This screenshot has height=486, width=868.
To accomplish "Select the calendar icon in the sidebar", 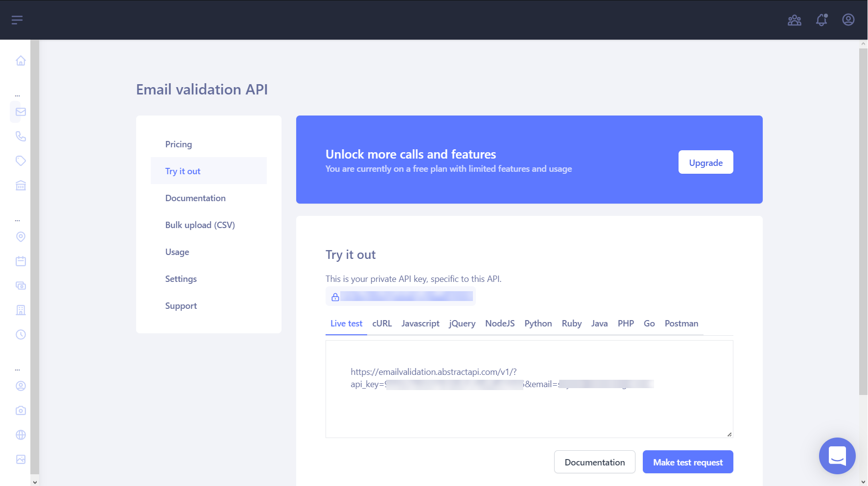I will [x=20, y=261].
